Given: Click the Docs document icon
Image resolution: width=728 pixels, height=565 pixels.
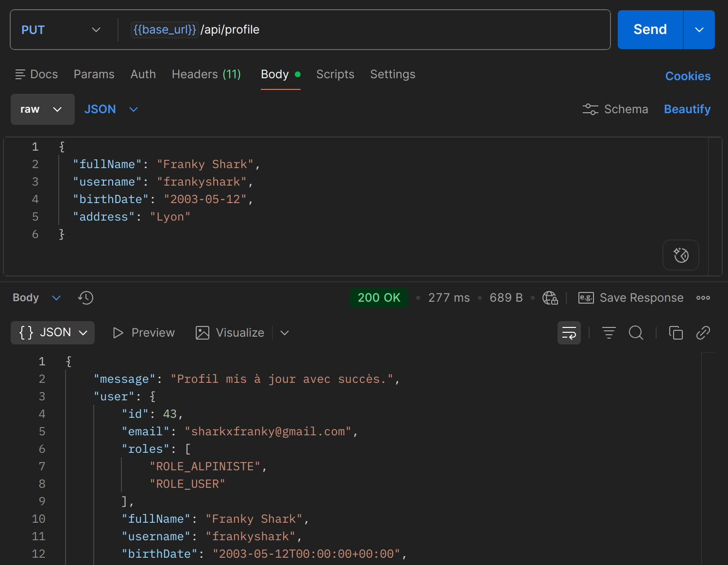Looking at the screenshot, I should click(x=20, y=74).
